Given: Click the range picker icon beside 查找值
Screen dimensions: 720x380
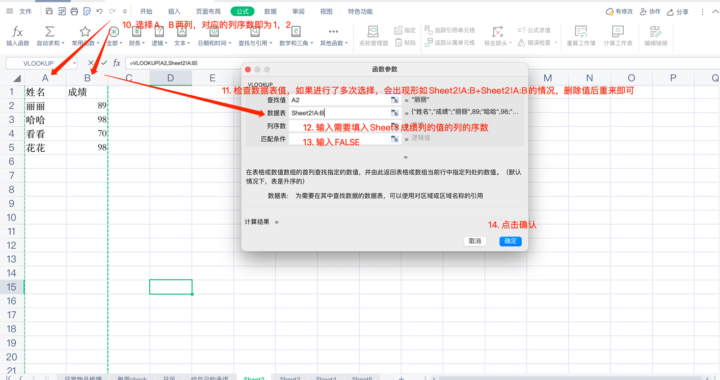Looking at the screenshot, I should [394, 100].
